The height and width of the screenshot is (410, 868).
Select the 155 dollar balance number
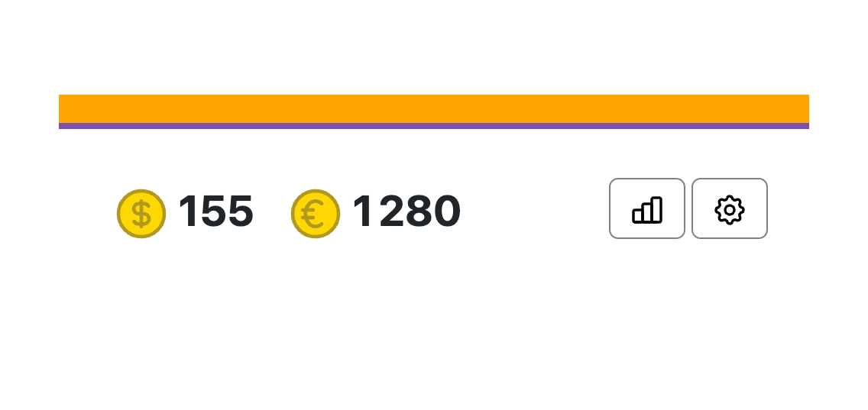click(x=215, y=211)
